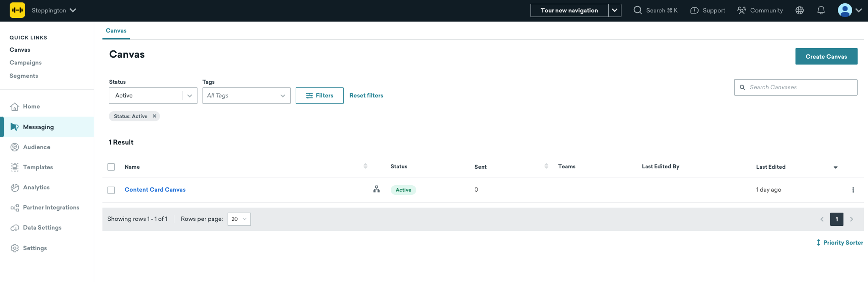868x282 pixels.
Task: Click the Create Canvas button
Action: (x=826, y=57)
